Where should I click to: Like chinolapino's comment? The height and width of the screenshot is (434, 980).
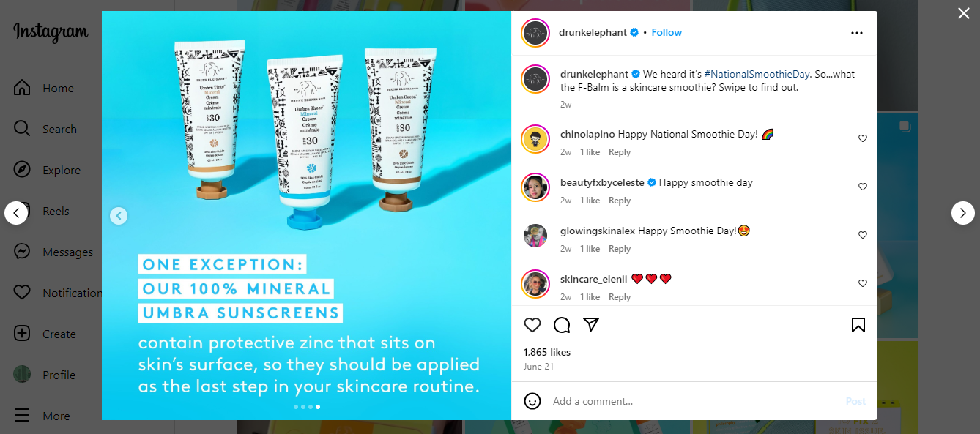[863, 138]
